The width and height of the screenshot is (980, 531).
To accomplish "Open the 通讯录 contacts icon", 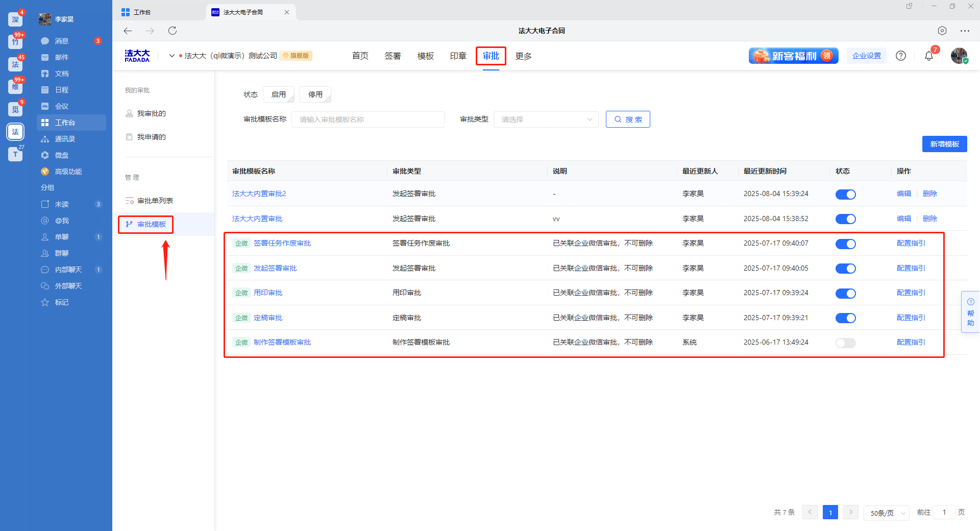I will click(45, 139).
